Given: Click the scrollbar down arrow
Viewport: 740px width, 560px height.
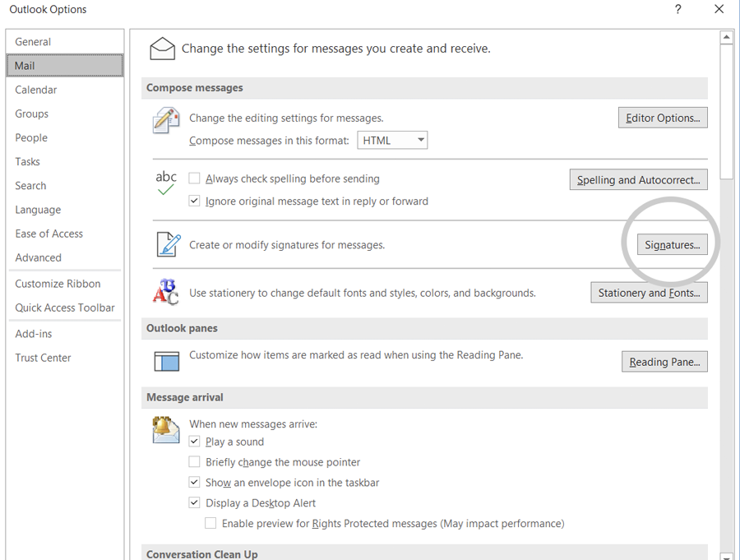Looking at the screenshot, I should pos(726,556).
